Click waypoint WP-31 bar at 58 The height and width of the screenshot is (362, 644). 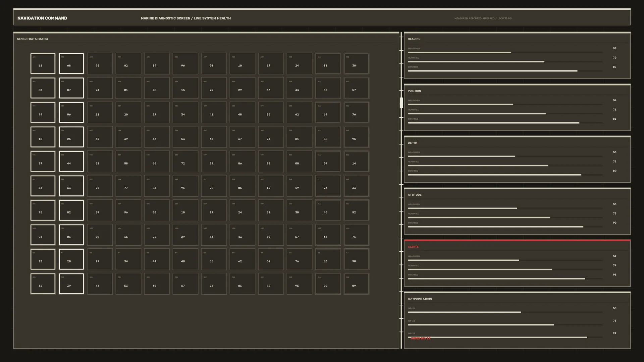pyautogui.click(x=505, y=312)
